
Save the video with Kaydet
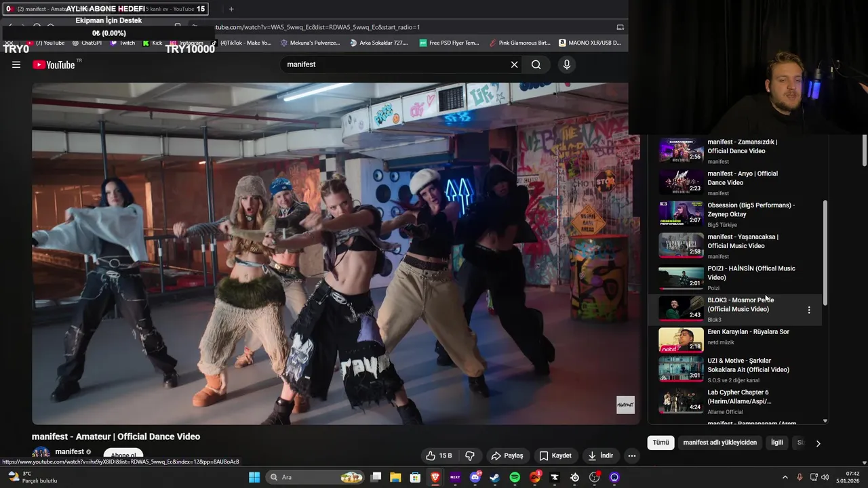(555, 455)
